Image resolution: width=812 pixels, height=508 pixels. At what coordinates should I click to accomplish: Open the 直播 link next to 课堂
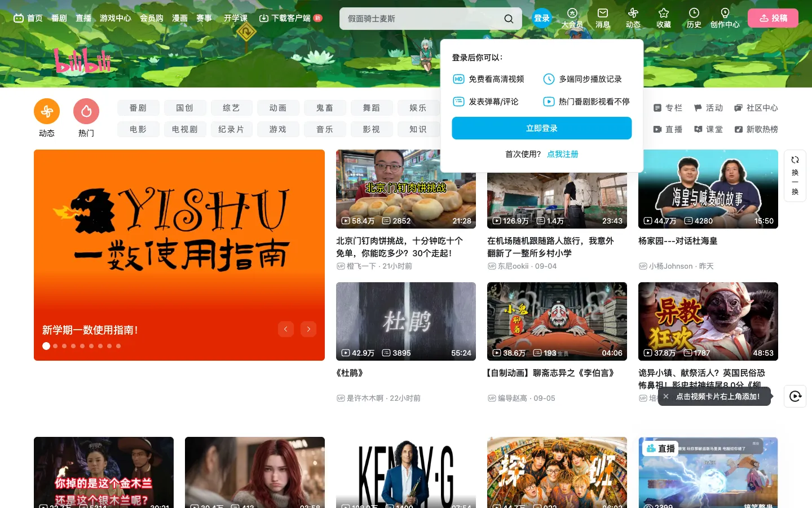[x=668, y=129]
